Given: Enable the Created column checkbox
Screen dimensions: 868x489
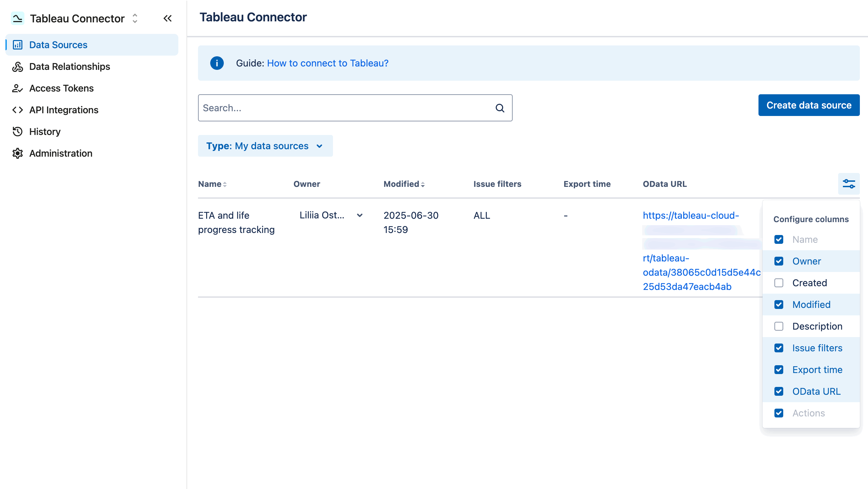Looking at the screenshot, I should (x=779, y=283).
